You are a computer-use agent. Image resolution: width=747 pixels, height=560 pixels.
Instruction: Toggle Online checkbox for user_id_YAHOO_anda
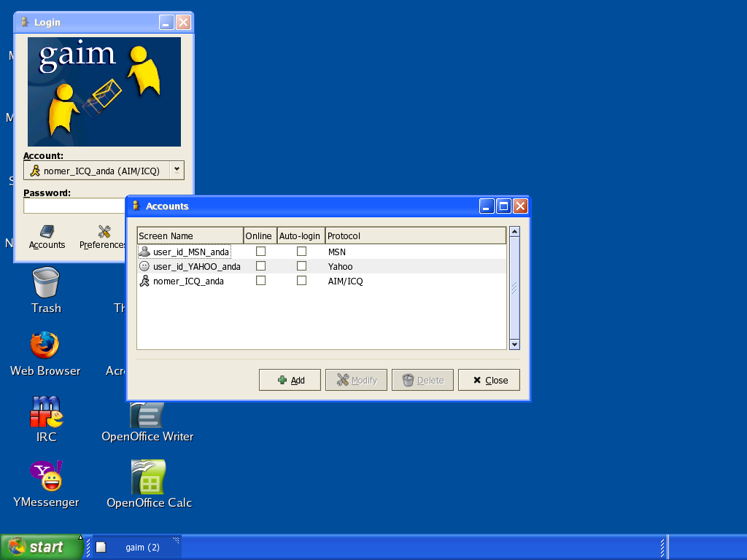(260, 265)
